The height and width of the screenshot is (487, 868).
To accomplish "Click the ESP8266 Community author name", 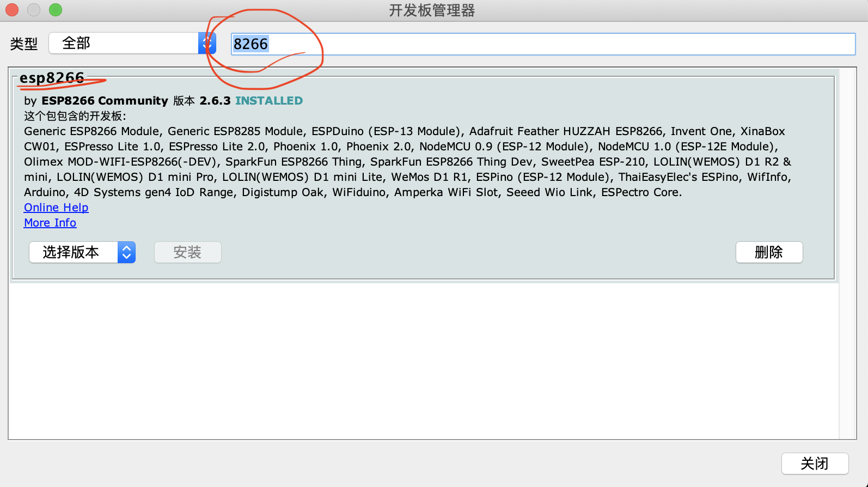I will 105,101.
